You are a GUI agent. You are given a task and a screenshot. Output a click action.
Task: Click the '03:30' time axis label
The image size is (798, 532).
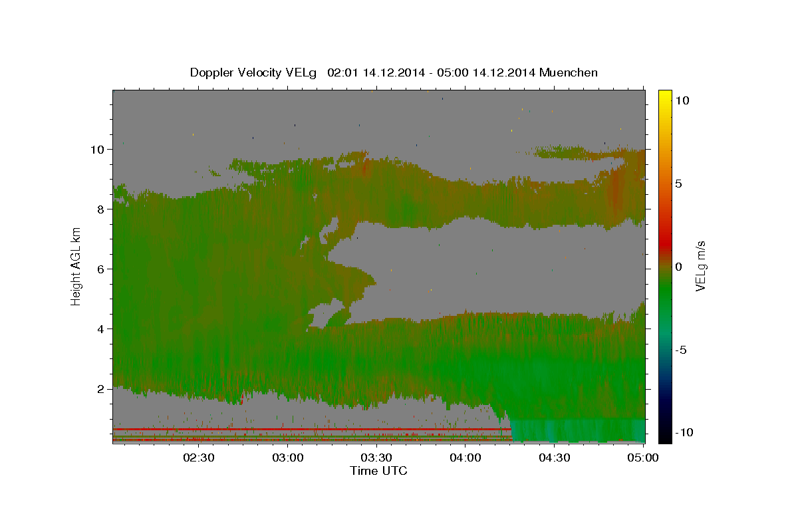(376, 457)
